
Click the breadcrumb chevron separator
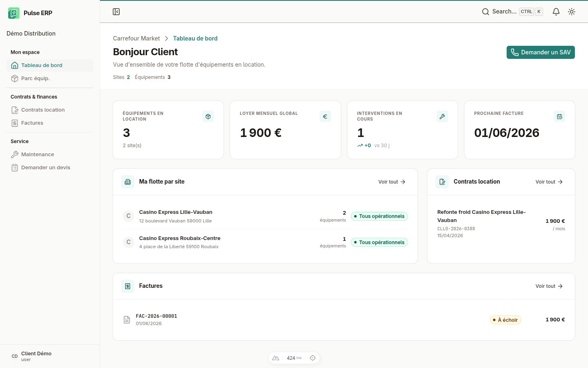point(167,38)
